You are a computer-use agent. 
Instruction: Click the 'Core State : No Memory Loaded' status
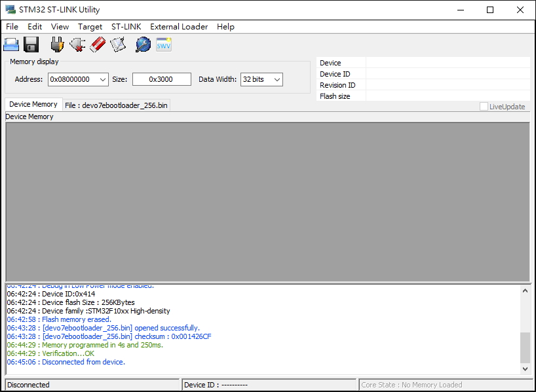pyautogui.click(x=446, y=385)
